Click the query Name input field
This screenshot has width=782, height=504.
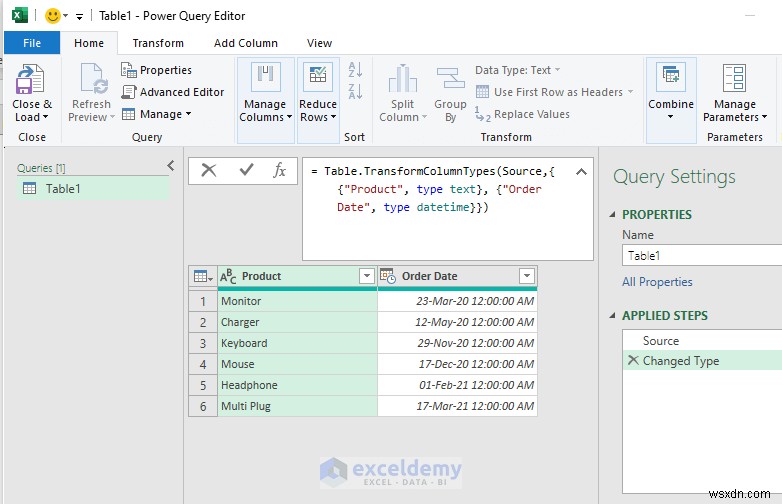pos(702,256)
